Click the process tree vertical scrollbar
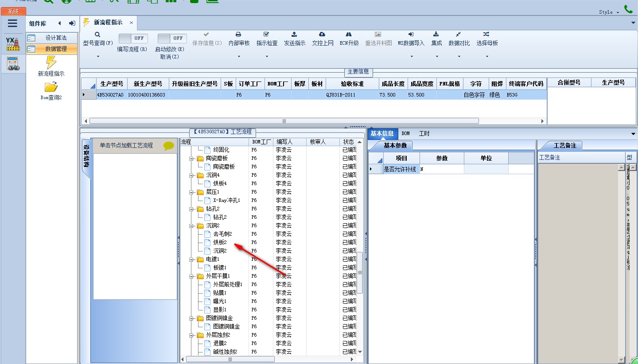This screenshot has height=364, width=638. [x=360, y=272]
